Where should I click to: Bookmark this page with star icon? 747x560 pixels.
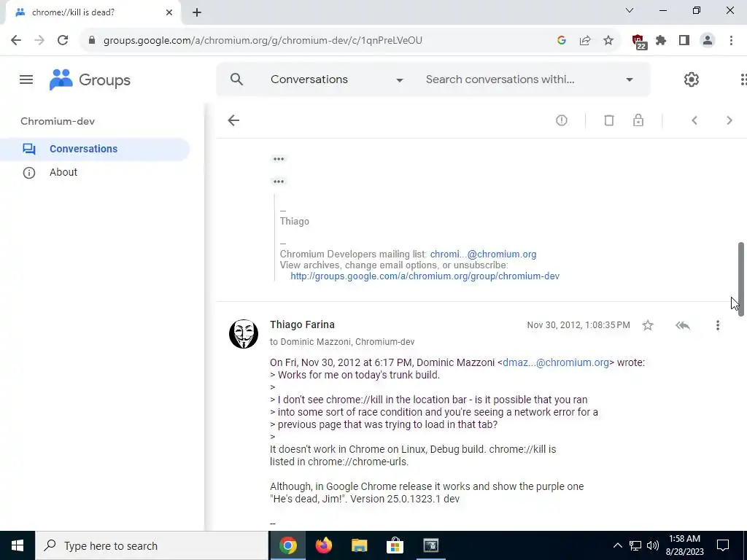pyautogui.click(x=608, y=41)
